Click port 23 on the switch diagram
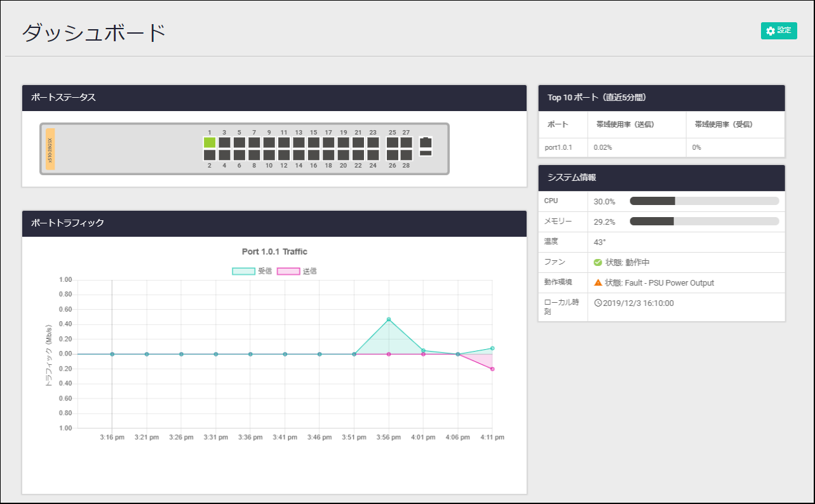 (x=373, y=142)
